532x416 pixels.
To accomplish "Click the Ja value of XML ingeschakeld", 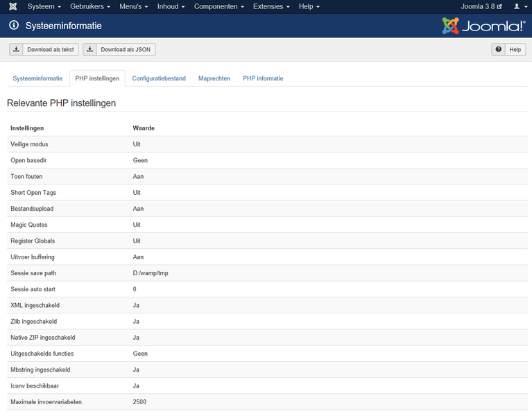I will pyautogui.click(x=136, y=305).
